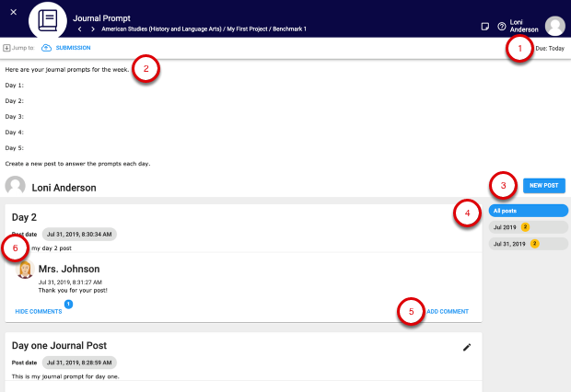Create a new post with NEW POST

542,185
